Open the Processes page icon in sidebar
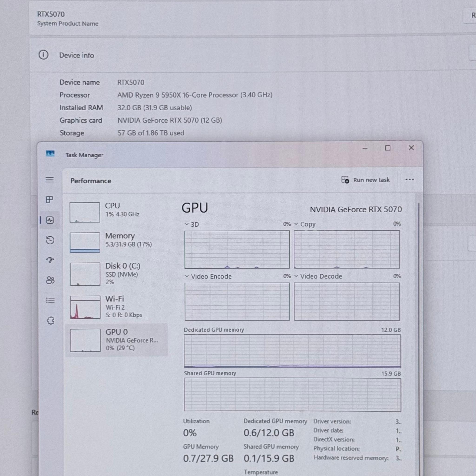The width and height of the screenshot is (476, 476). click(x=50, y=200)
